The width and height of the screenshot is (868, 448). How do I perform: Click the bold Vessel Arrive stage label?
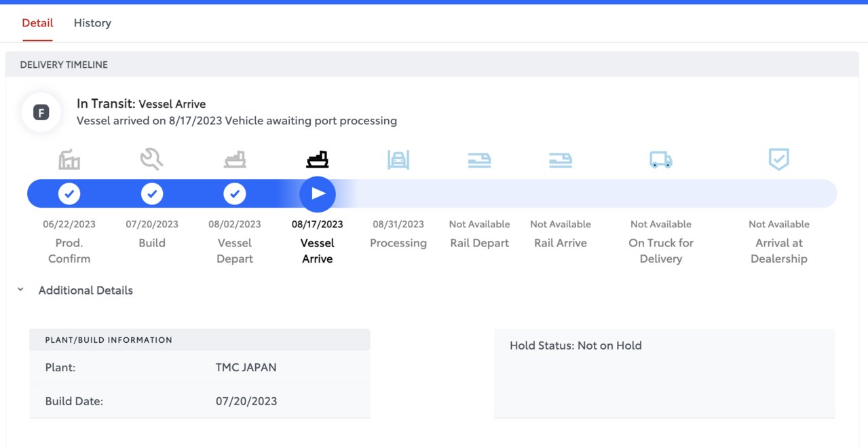coord(318,250)
